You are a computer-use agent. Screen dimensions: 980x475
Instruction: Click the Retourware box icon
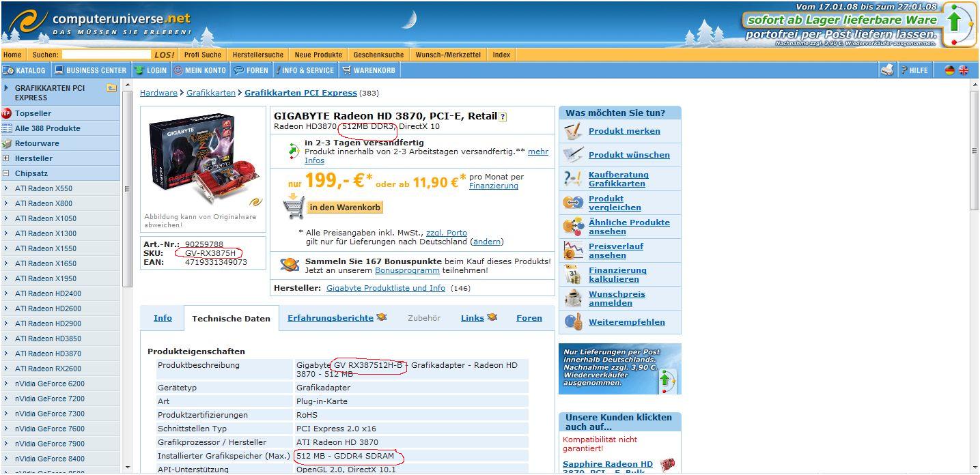[x=7, y=143]
